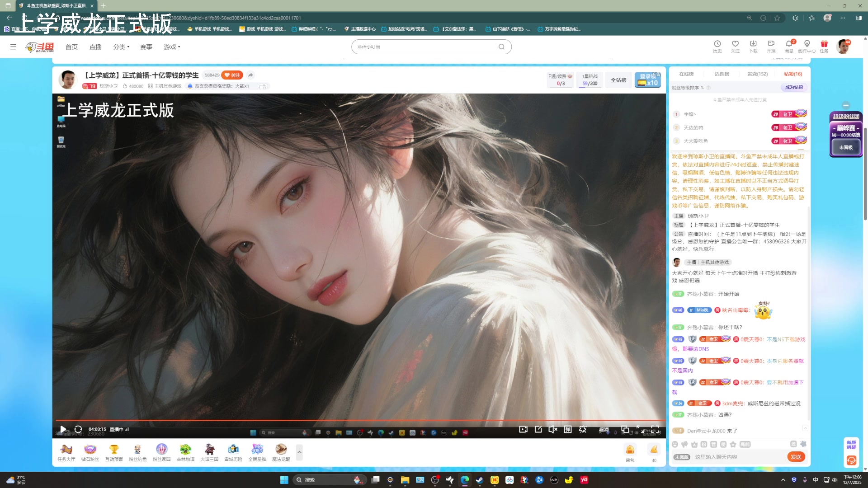The height and width of the screenshot is (488, 868).
Task: Collapse the 超级粉丝团 side widget
Action: 846,105
